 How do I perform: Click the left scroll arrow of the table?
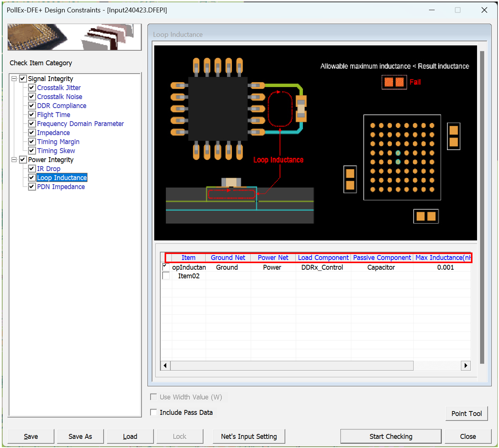(165, 365)
